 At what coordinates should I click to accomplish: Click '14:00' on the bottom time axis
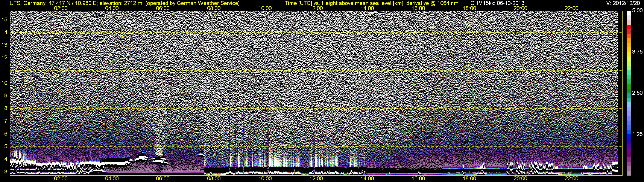(x=367, y=179)
